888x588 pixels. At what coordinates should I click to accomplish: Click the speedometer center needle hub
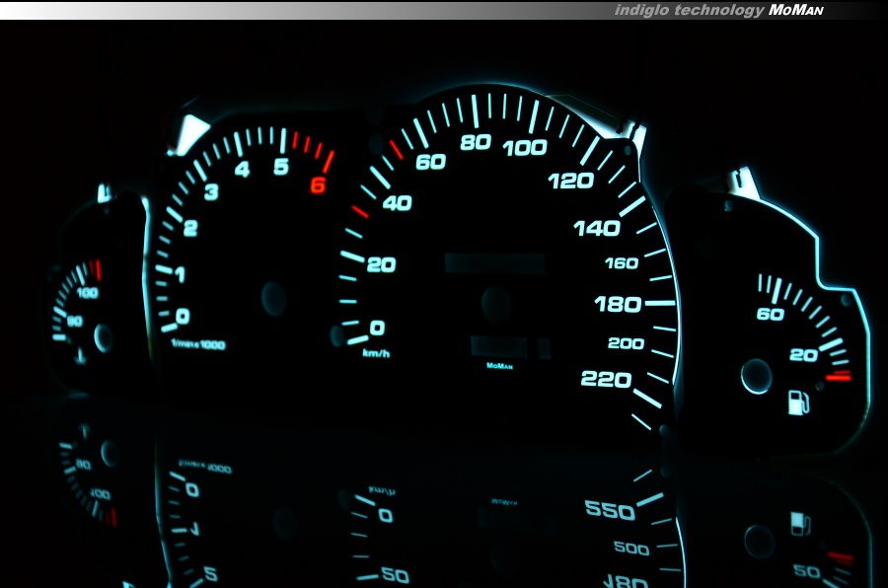coord(495,303)
